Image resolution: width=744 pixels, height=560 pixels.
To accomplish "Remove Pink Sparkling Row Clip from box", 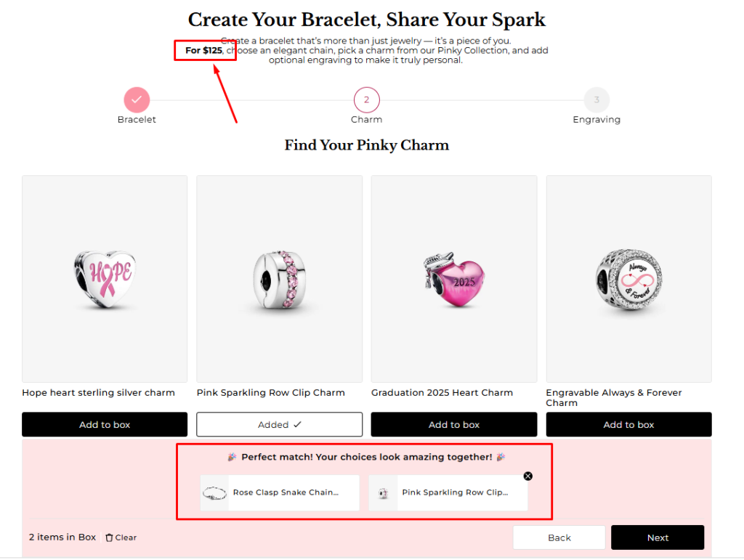I will [528, 476].
